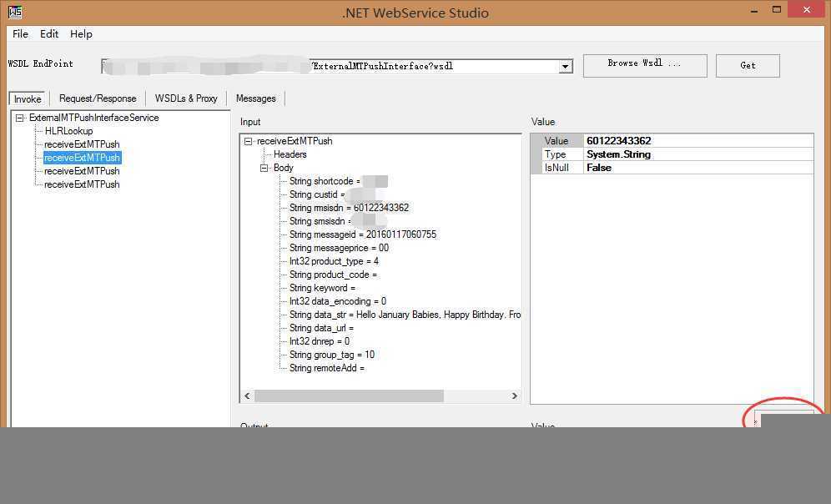The height and width of the screenshot is (504, 831).
Task: Maximize the WebService Studio window
Action: pyautogui.click(x=777, y=9)
